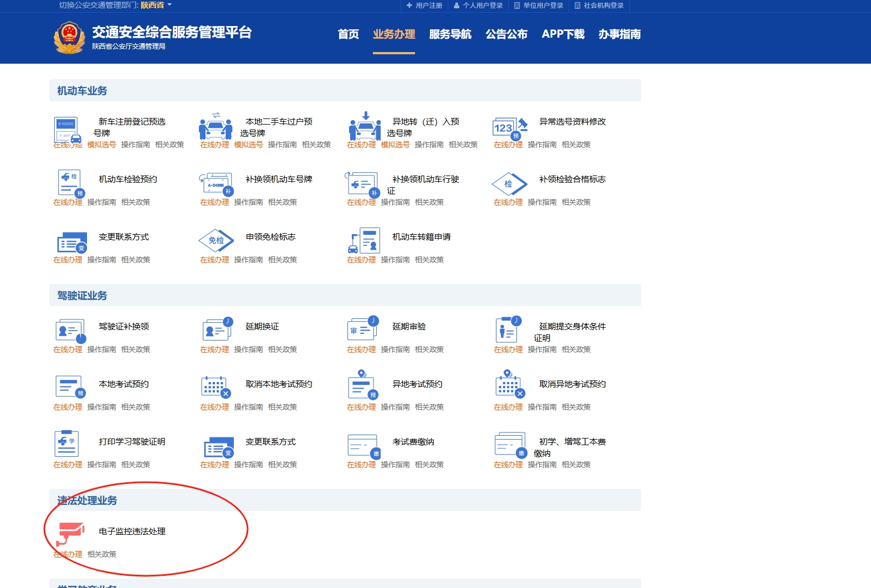The image size is (871, 588).
Task: Click the red surveillance camera violation icon
Action: pos(70,533)
